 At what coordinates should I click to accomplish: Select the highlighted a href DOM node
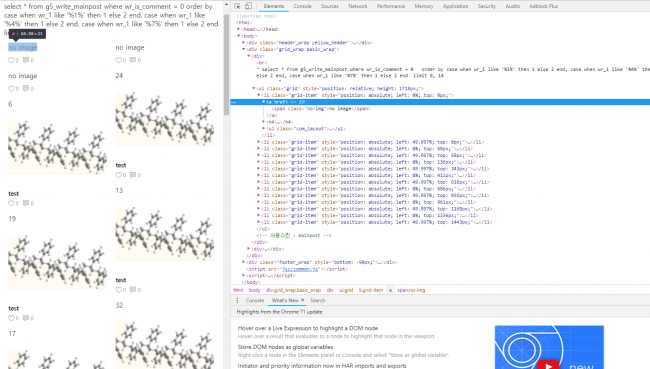[440, 102]
